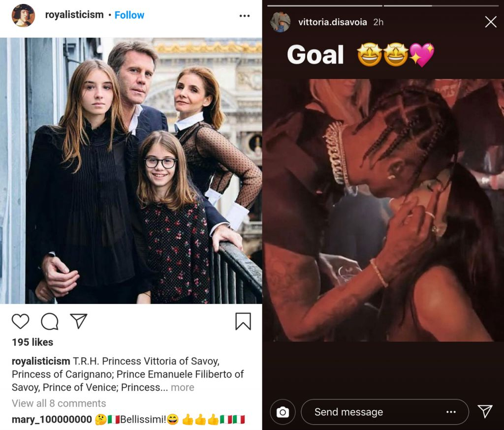Viewport: 504px width, 430px height.
Task: Open vittoria.disavoia's story avatar
Action: click(x=281, y=22)
